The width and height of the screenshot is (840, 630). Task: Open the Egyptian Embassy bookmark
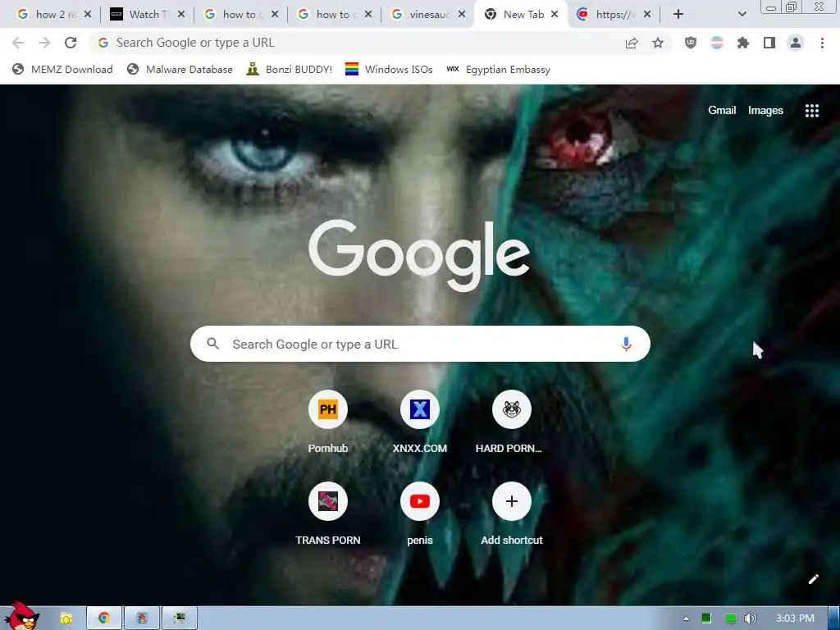click(498, 69)
